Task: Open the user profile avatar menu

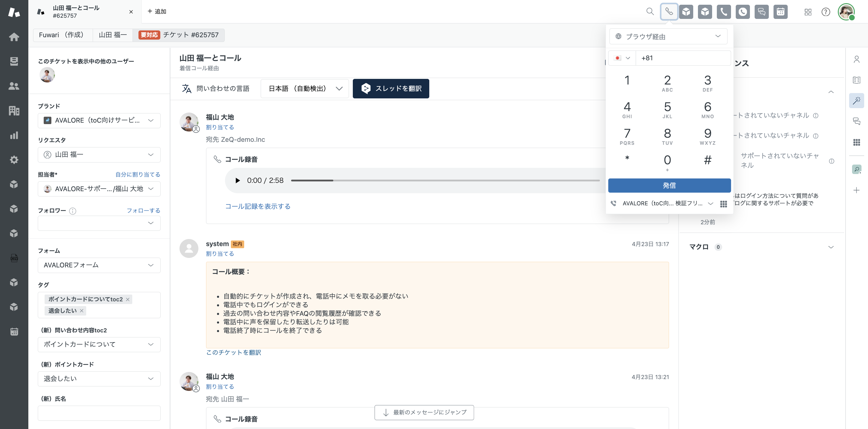Action: coord(846,12)
